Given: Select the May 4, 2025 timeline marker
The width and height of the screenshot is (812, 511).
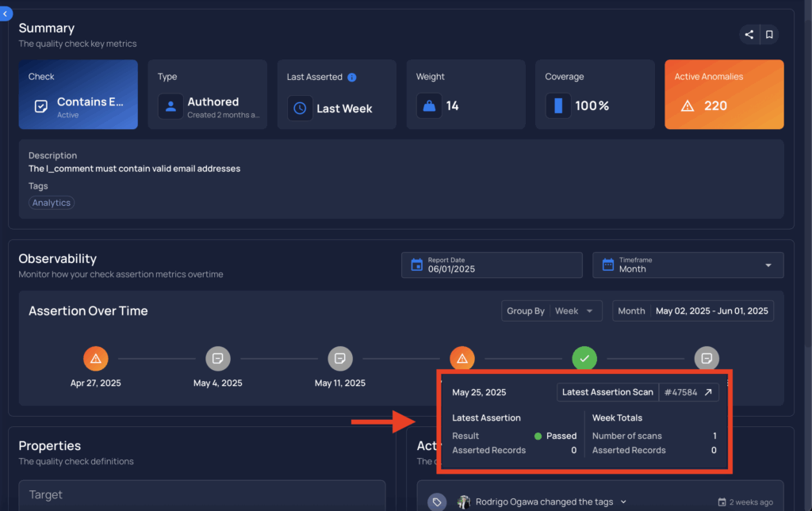Looking at the screenshot, I should pos(218,358).
